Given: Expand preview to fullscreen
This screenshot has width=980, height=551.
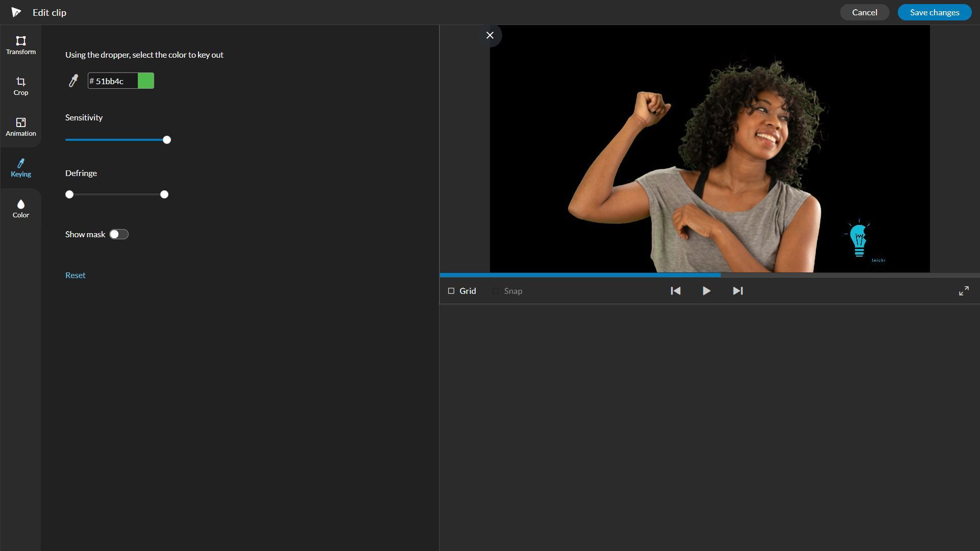Looking at the screenshot, I should tap(964, 291).
